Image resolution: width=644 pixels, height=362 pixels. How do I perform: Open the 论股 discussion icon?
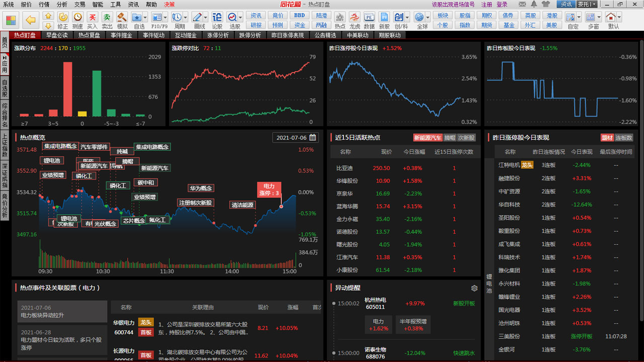coord(217,20)
